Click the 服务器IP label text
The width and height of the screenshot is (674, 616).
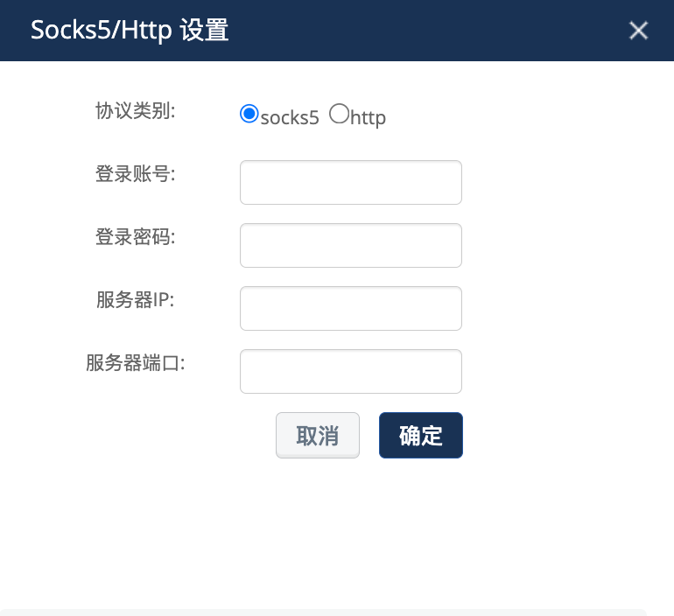tap(135, 300)
